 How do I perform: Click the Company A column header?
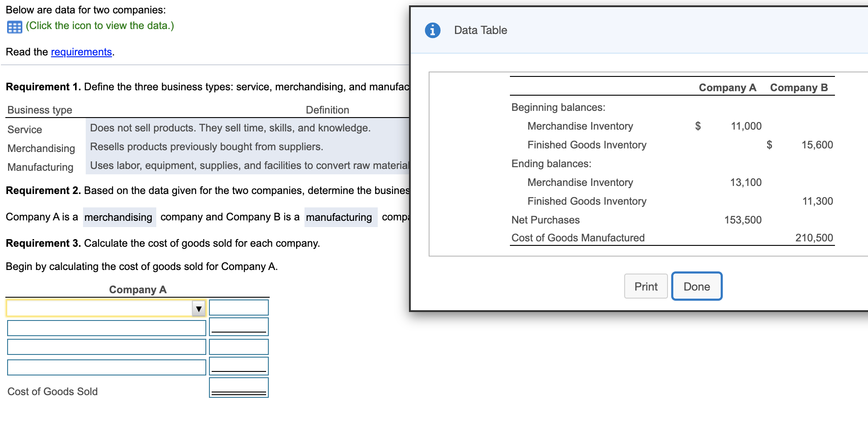[727, 88]
